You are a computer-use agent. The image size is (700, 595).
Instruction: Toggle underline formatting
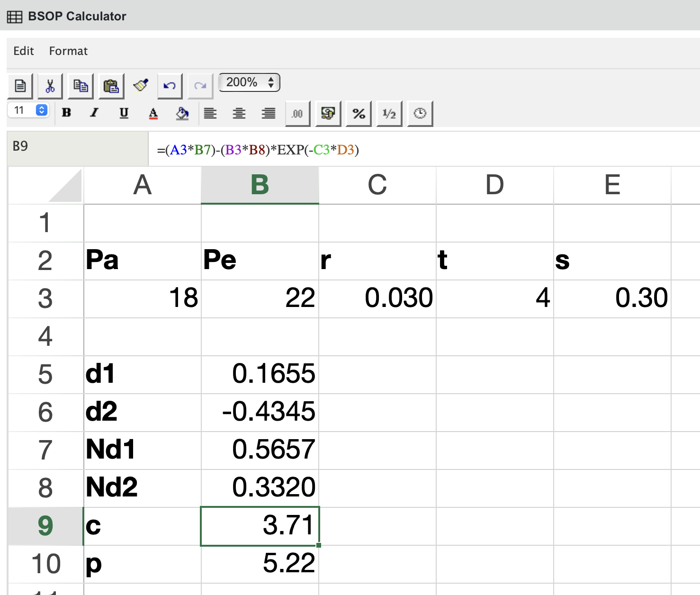pyautogui.click(x=124, y=113)
